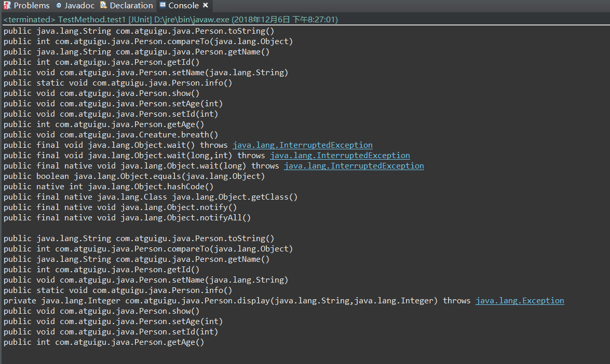
Task: Click the Creature.breath() output line
Action: [x=111, y=135]
